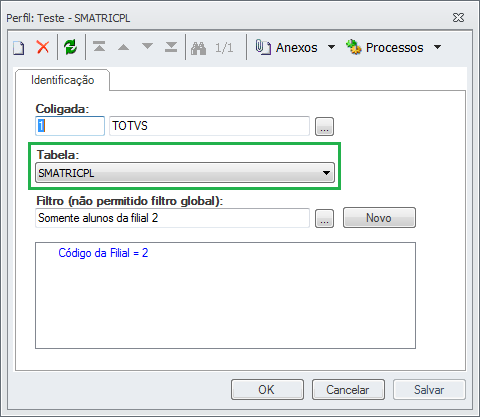Screen dimensions: 480x417
Task: Select the Identificação tab
Action: pyautogui.click(x=63, y=80)
